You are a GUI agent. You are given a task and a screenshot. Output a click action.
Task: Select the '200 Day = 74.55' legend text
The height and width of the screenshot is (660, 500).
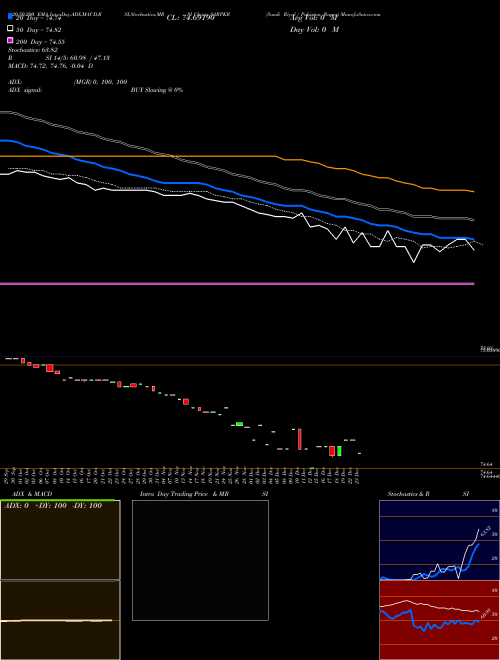click(40, 42)
